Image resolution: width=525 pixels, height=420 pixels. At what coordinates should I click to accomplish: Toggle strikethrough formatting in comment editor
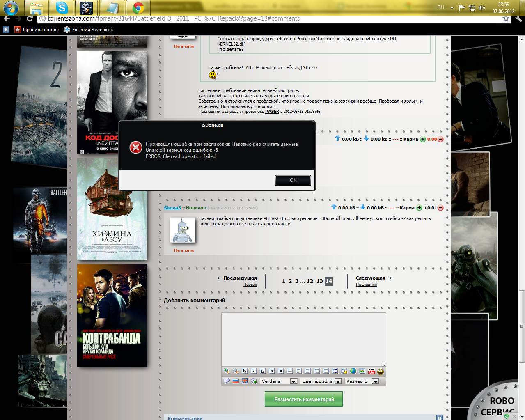click(272, 371)
